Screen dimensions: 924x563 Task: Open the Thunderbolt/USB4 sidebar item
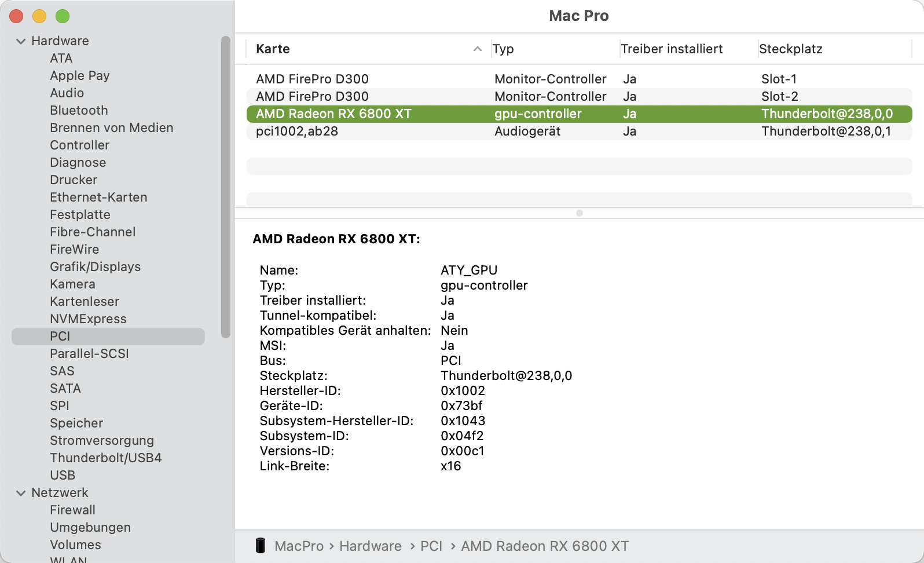coord(105,458)
